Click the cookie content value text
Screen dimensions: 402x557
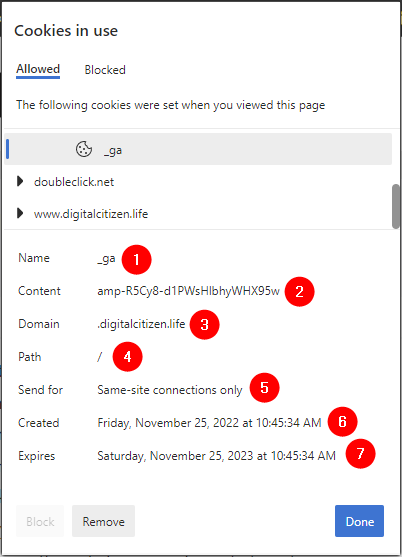(x=189, y=291)
